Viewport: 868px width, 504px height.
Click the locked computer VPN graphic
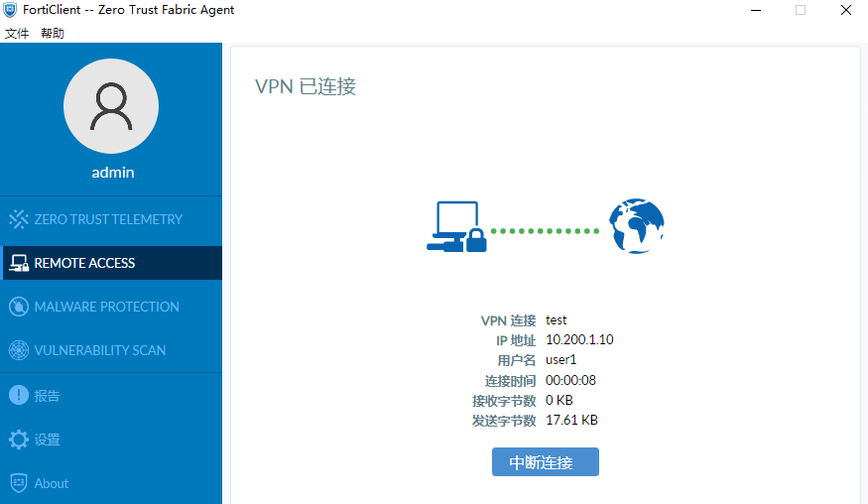(456, 226)
